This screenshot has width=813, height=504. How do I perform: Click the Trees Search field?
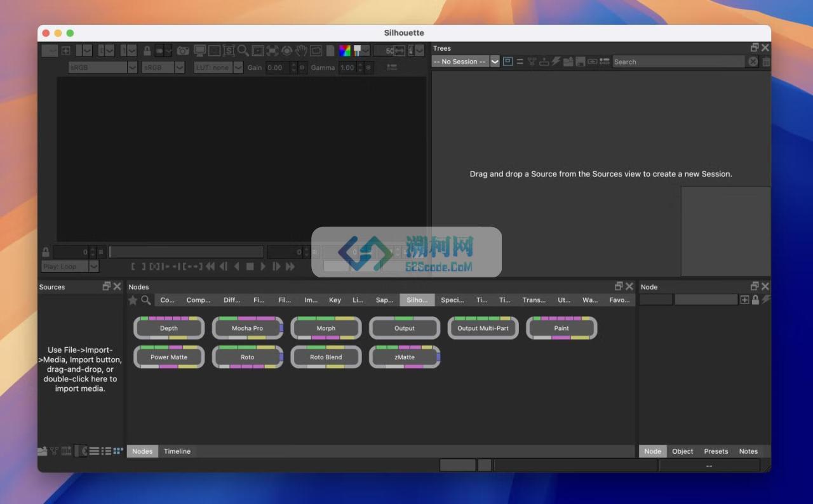678,62
